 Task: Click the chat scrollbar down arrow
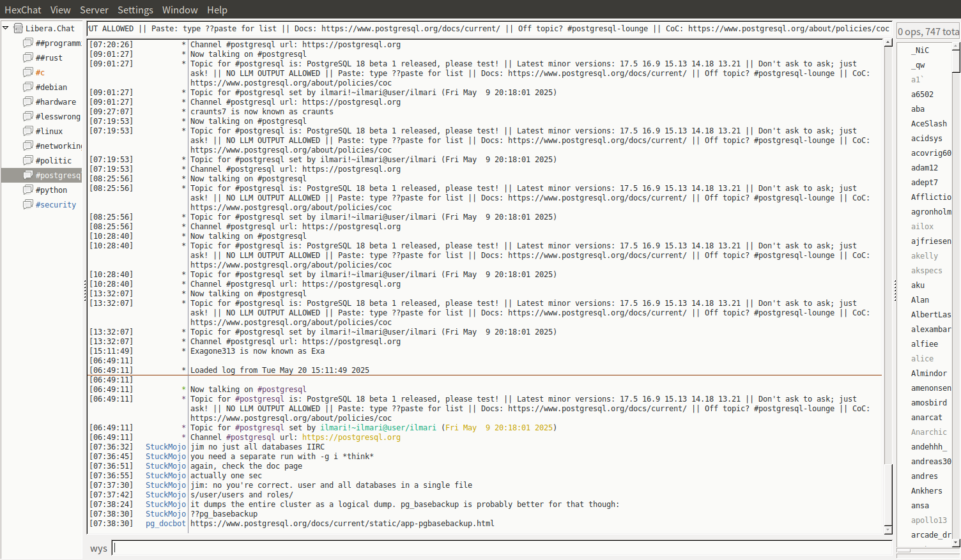point(888,529)
